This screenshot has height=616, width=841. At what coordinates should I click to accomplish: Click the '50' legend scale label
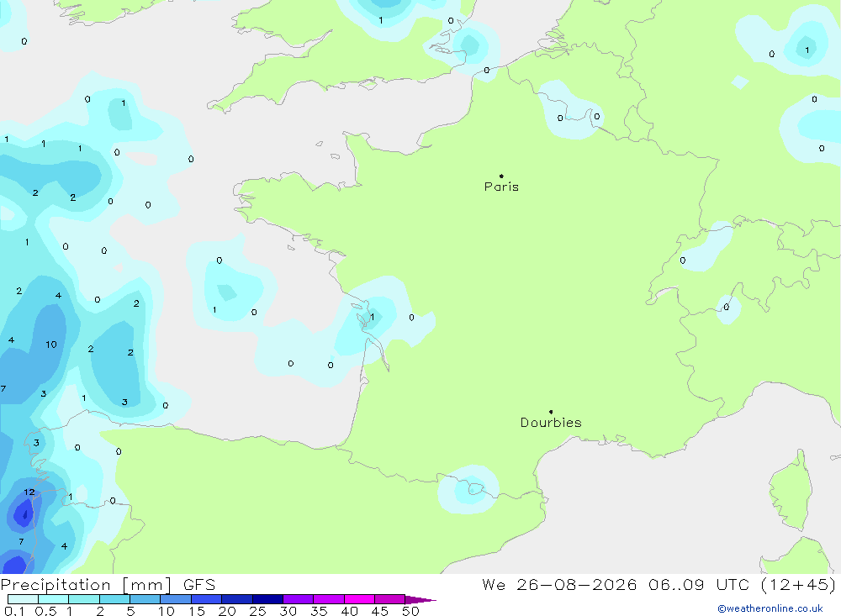pyautogui.click(x=410, y=611)
